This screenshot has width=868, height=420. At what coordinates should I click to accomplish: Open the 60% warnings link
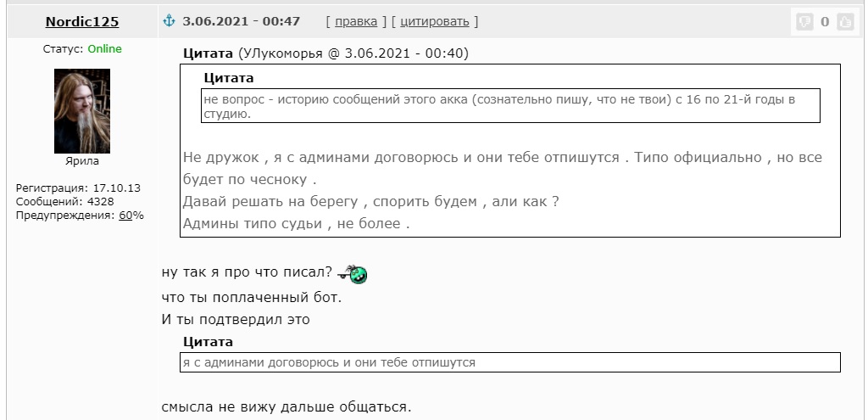point(125,216)
